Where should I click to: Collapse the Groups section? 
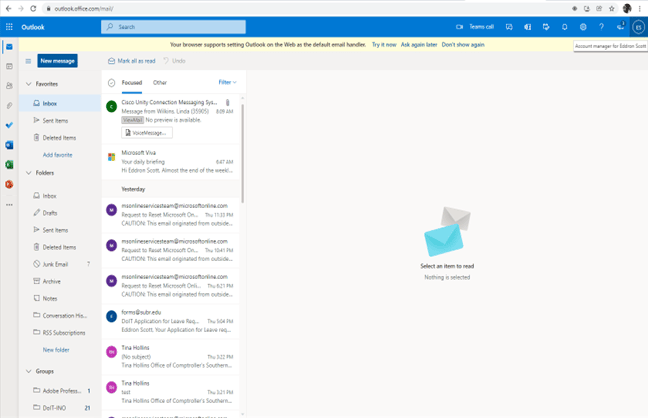pos(29,371)
